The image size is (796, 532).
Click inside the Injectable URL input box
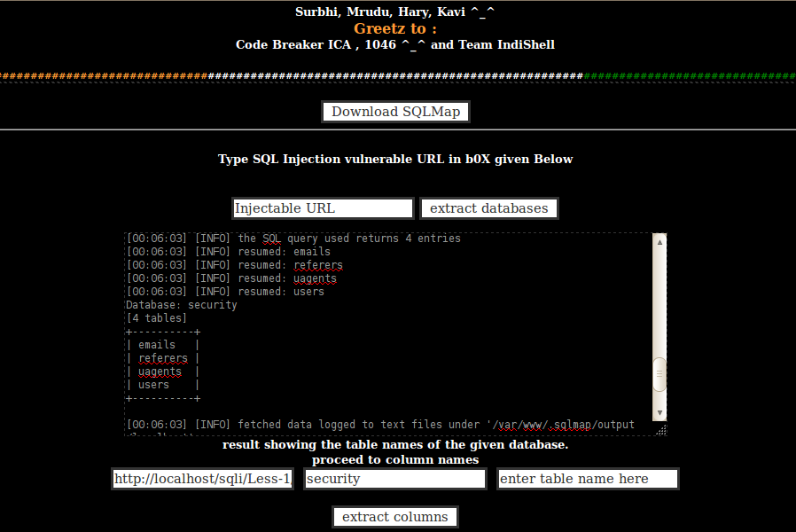click(x=323, y=207)
